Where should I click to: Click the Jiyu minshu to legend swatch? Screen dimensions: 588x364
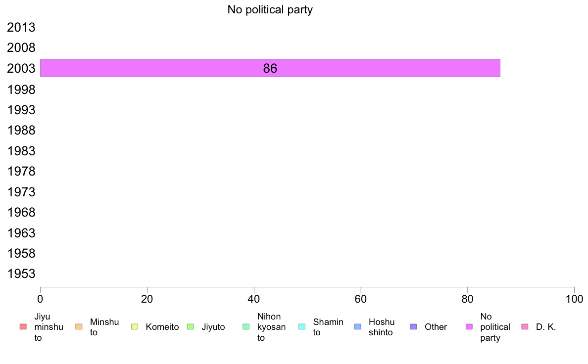23,327
